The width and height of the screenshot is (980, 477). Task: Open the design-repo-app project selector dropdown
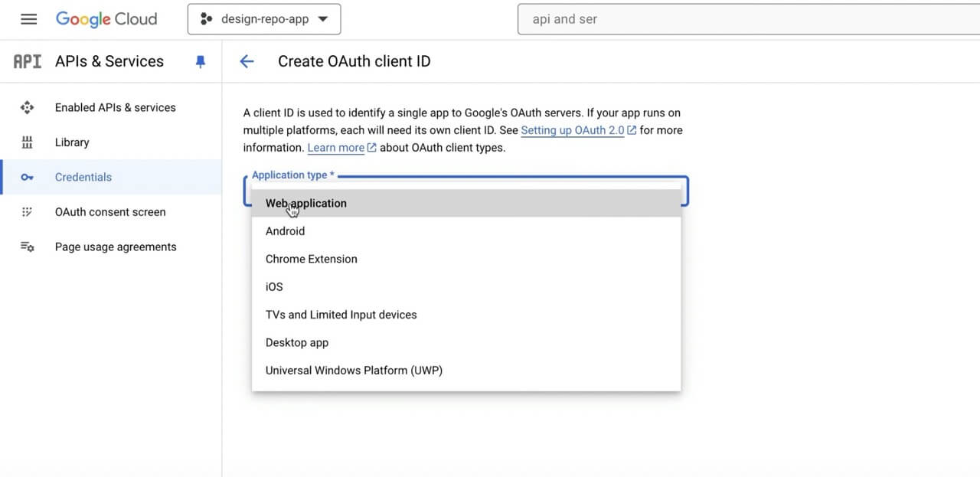click(x=264, y=19)
